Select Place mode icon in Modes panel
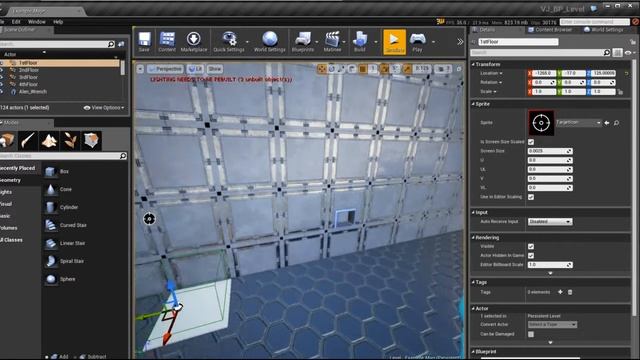Viewport: 640px width, 360px height. tap(7, 140)
